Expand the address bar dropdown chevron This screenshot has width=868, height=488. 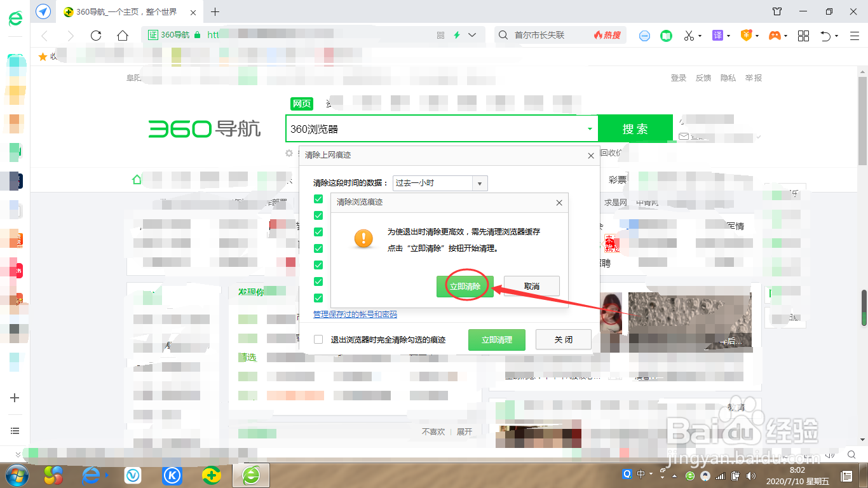472,36
